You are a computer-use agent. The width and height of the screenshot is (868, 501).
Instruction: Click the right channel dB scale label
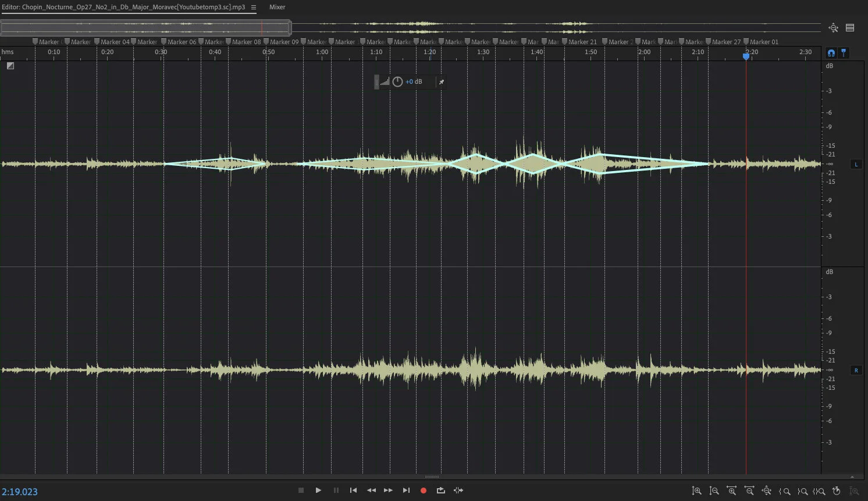click(x=829, y=272)
